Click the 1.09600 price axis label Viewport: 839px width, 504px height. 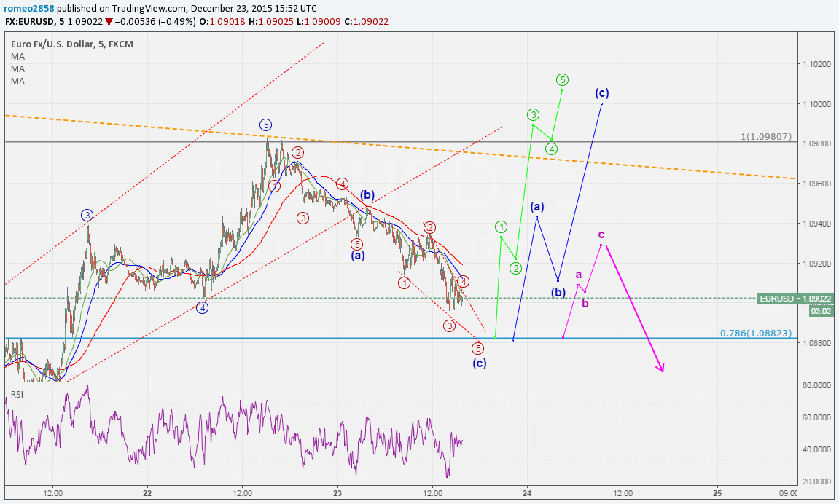816,184
